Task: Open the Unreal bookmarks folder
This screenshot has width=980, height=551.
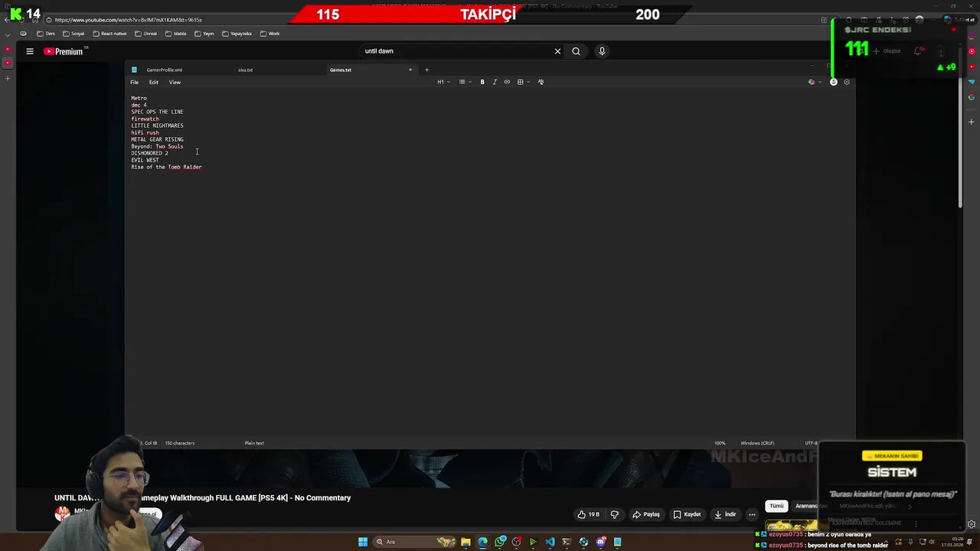Action: [145, 34]
